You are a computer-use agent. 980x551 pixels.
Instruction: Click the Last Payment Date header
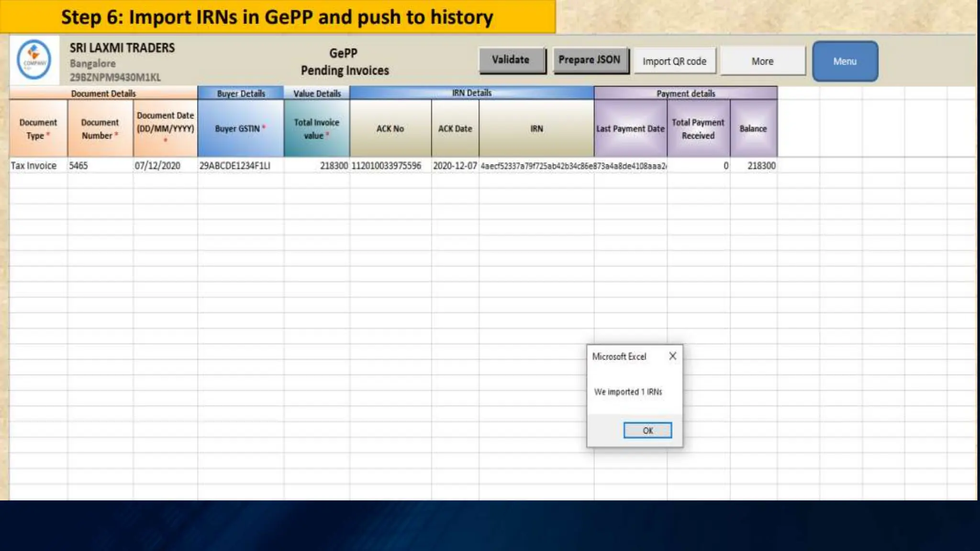tap(630, 129)
